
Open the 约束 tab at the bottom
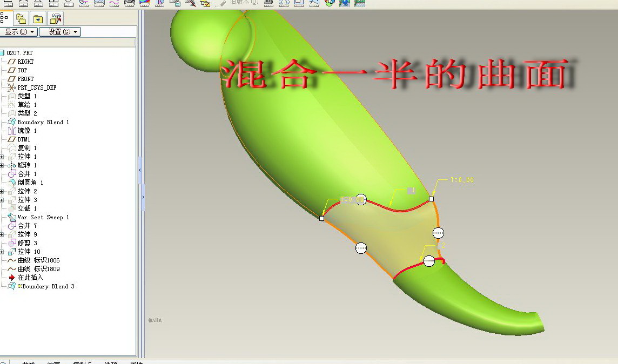53,362
